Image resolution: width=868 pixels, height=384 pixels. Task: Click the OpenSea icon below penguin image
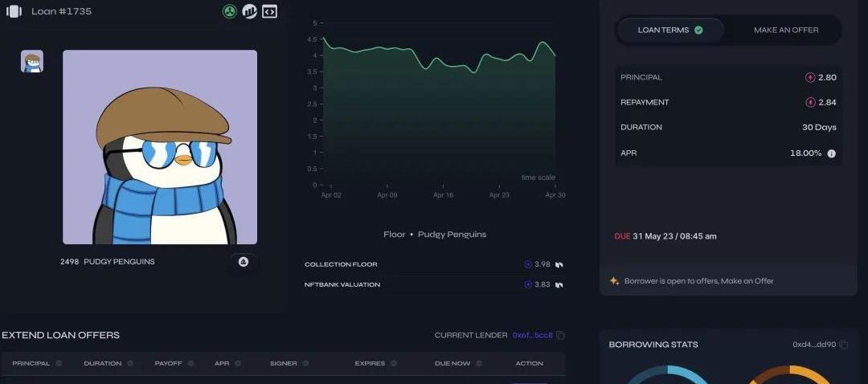[244, 262]
